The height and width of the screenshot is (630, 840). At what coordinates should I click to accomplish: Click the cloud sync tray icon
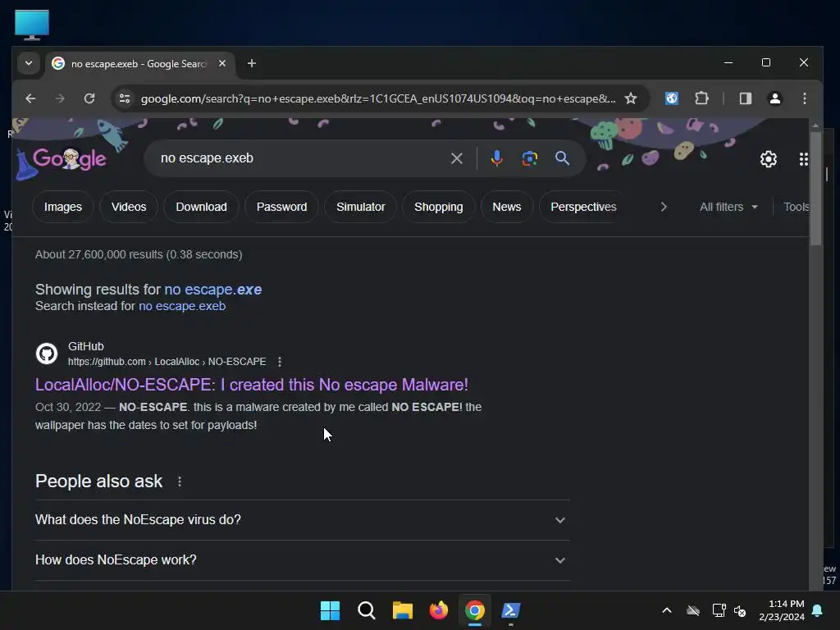(x=693, y=610)
